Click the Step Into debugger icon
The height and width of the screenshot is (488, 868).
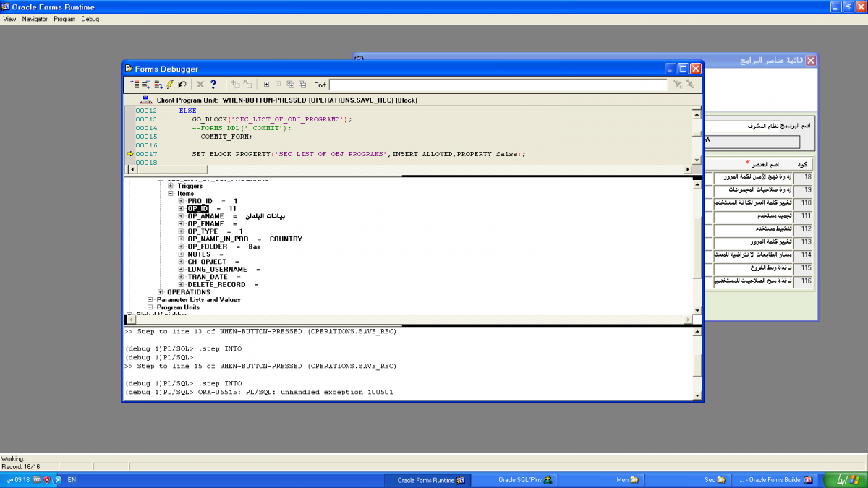(135, 85)
